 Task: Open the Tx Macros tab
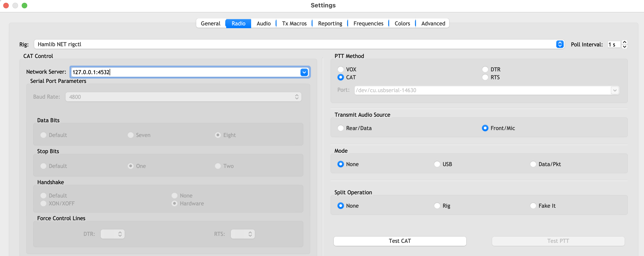[294, 24]
